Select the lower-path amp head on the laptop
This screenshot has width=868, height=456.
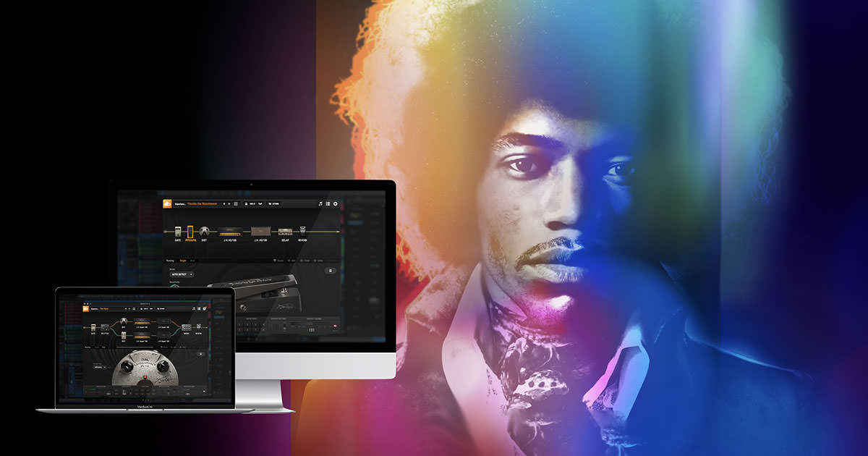142,335
